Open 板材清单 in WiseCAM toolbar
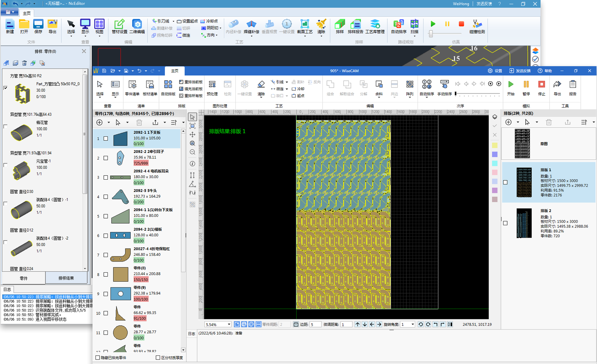The image size is (597, 364). click(150, 88)
